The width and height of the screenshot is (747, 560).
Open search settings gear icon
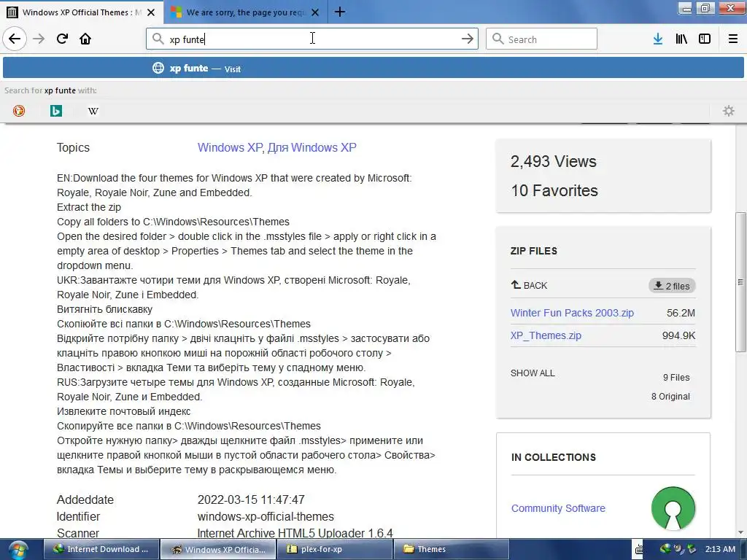(x=729, y=111)
